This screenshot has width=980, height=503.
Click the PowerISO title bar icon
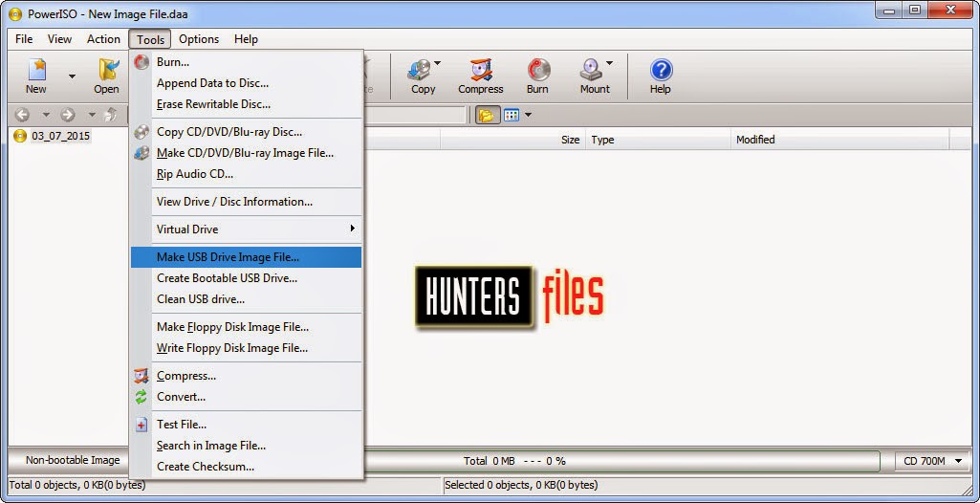pyautogui.click(x=15, y=13)
